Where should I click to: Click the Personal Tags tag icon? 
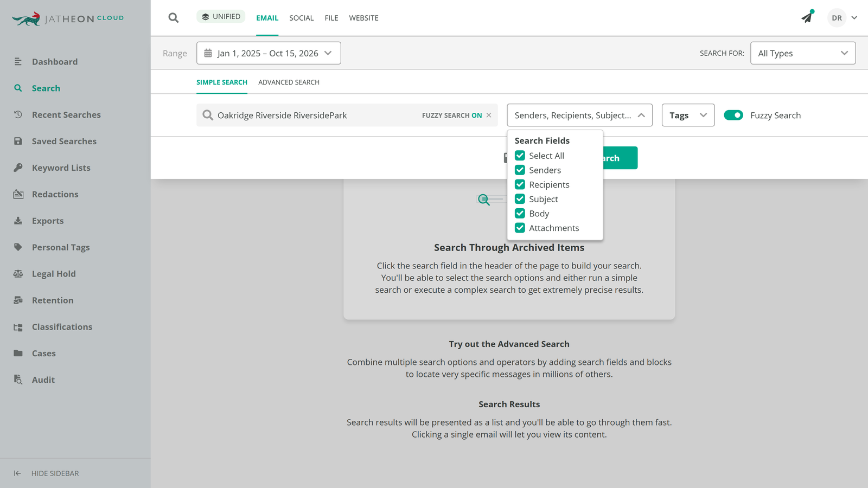pos(18,247)
